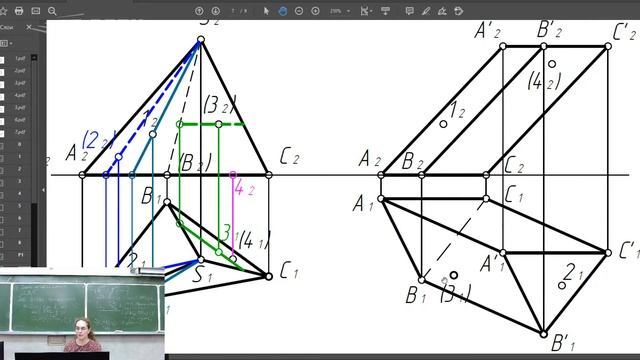
Task: Toggle visibility of layer 1.pdf
Action: 2,60
